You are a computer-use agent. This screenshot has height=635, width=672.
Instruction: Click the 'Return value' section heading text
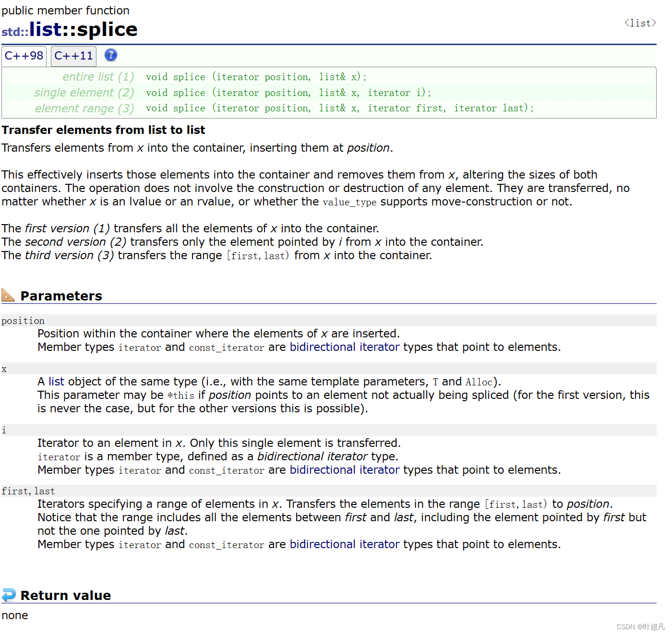click(x=66, y=595)
